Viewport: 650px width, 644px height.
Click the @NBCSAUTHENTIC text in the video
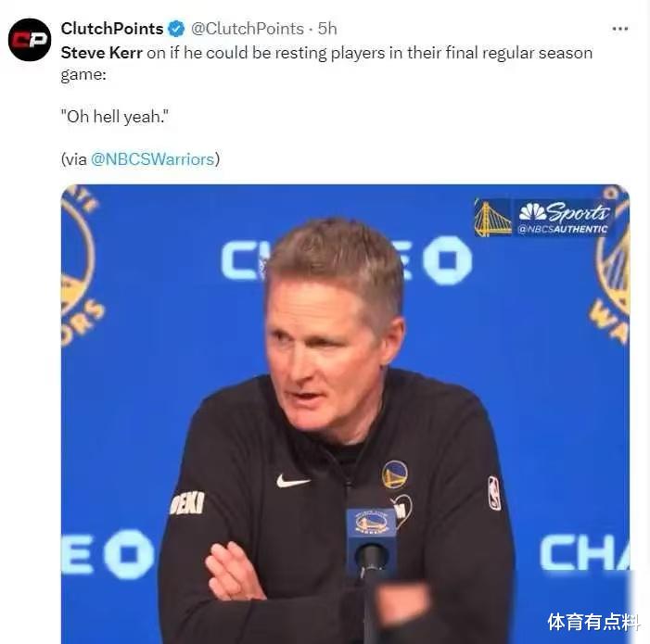pyautogui.click(x=563, y=229)
